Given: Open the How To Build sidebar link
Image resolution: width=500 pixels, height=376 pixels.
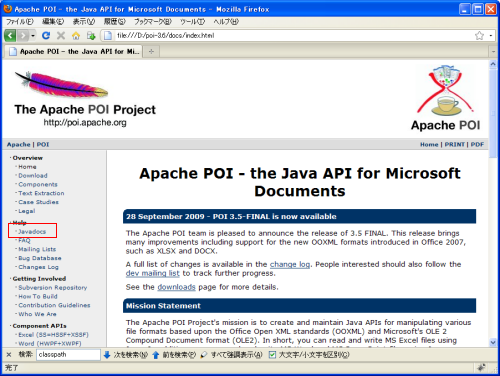Looking at the screenshot, I should (x=38, y=296).
